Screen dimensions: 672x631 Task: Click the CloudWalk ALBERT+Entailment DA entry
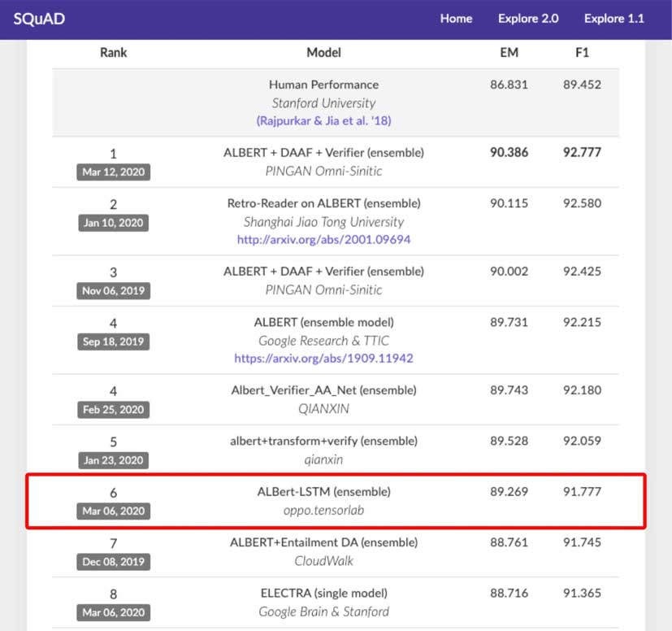[x=324, y=551]
